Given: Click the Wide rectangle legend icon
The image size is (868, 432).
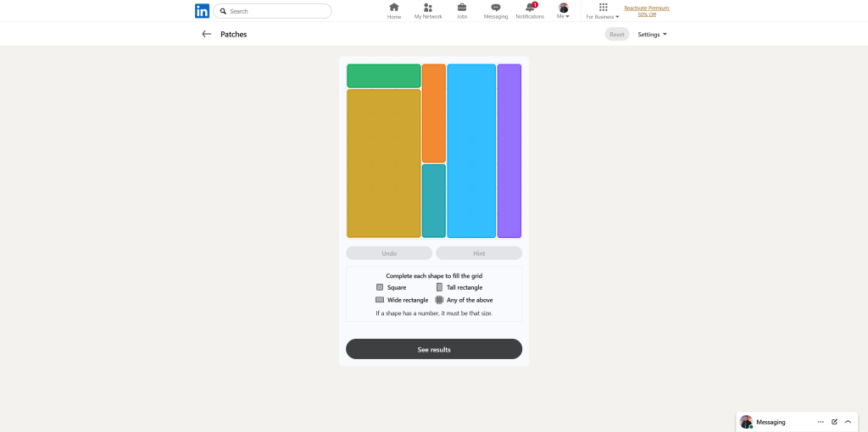Looking at the screenshot, I should [380, 300].
